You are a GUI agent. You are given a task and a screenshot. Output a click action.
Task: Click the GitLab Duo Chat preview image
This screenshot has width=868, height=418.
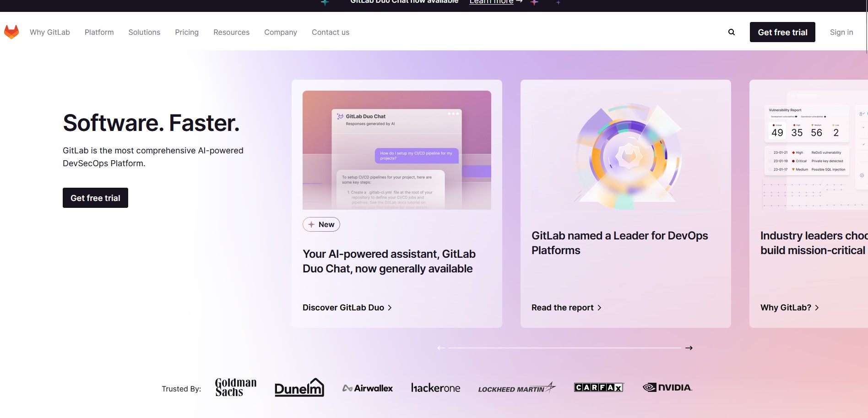pyautogui.click(x=397, y=150)
